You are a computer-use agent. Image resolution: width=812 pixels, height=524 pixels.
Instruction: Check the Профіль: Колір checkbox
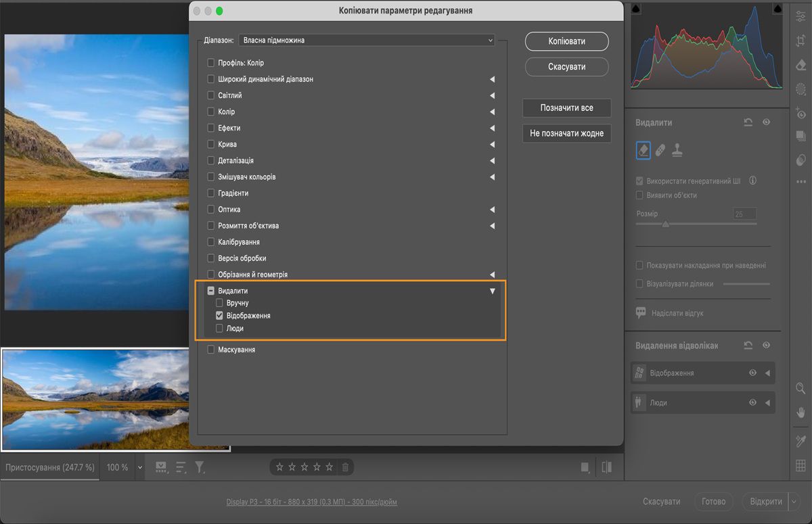(x=211, y=63)
